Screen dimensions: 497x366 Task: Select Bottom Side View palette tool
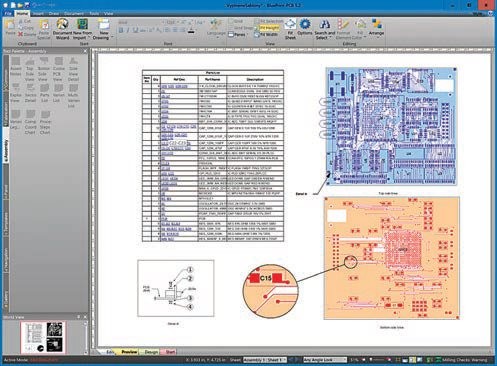pos(44,69)
